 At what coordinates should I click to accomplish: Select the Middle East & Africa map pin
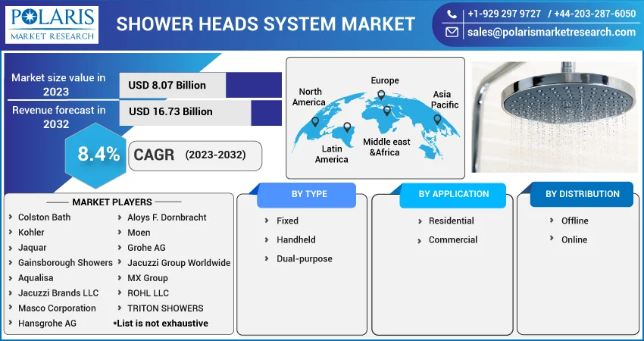[387, 111]
